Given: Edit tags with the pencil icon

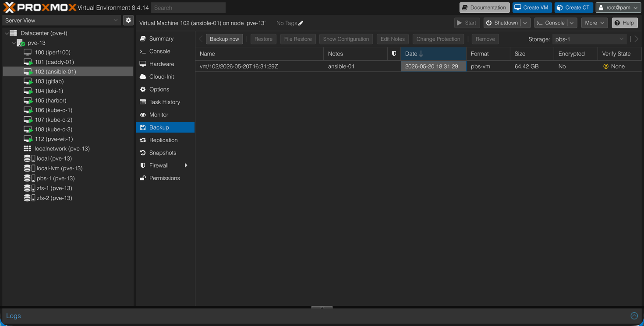Looking at the screenshot, I should pos(301,23).
